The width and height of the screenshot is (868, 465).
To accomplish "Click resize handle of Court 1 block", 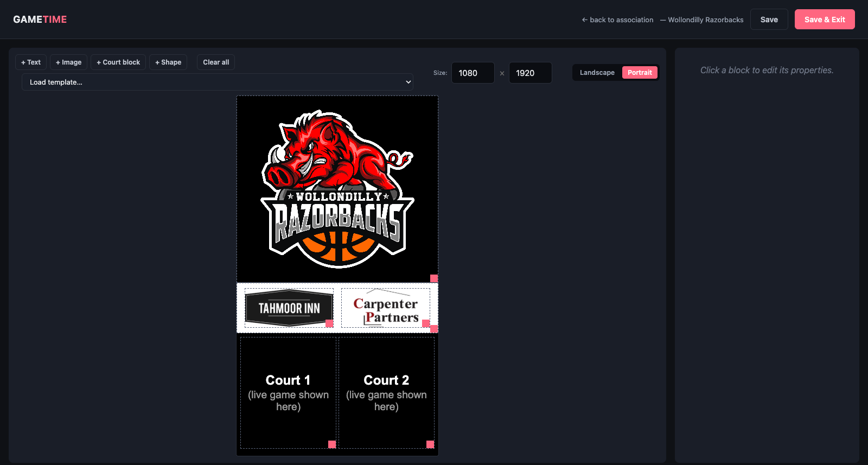I will pos(332,444).
